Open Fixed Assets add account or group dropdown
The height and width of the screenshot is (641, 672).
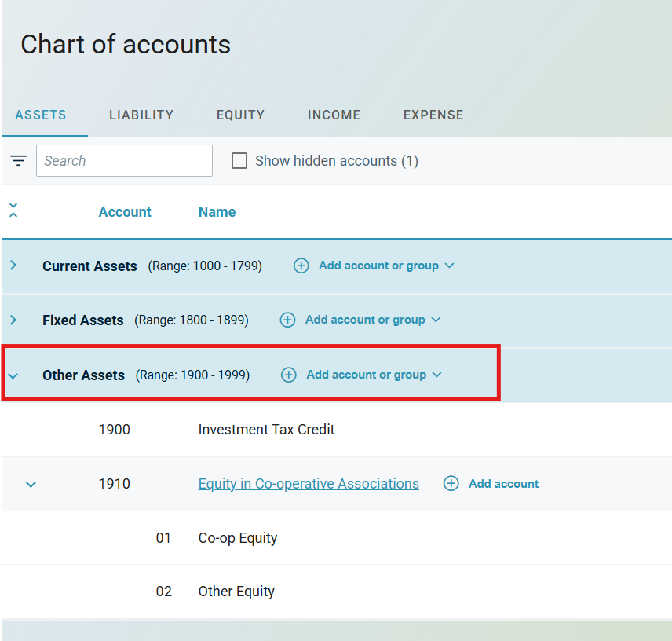coord(436,320)
